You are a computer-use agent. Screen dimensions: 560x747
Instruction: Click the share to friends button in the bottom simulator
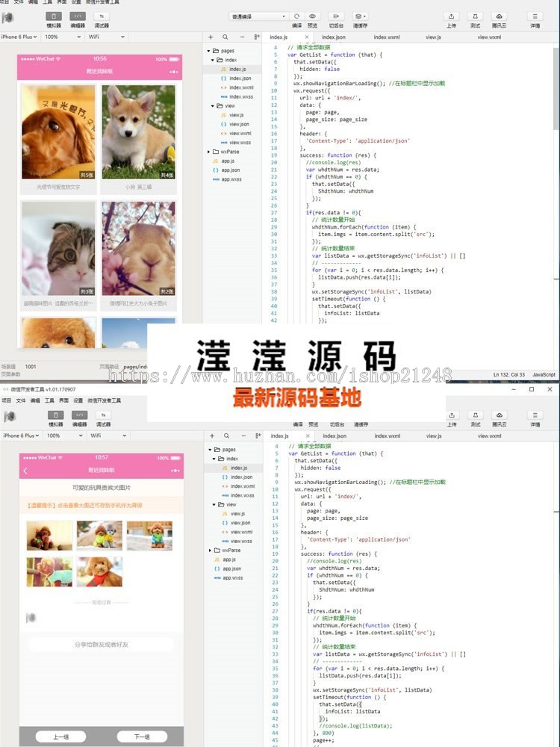tap(102, 644)
